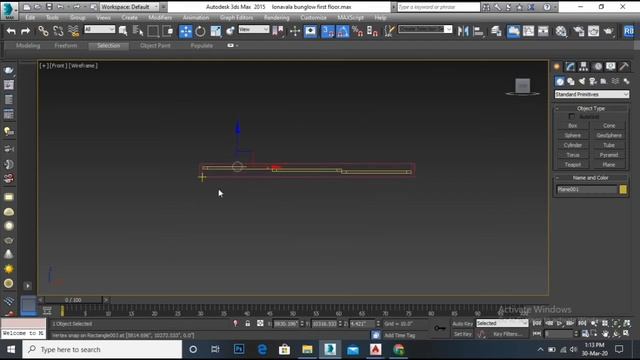Viewport: 640px width, 360px height.
Task: Switch to the Modeling ribbon tab
Action: click(28, 46)
